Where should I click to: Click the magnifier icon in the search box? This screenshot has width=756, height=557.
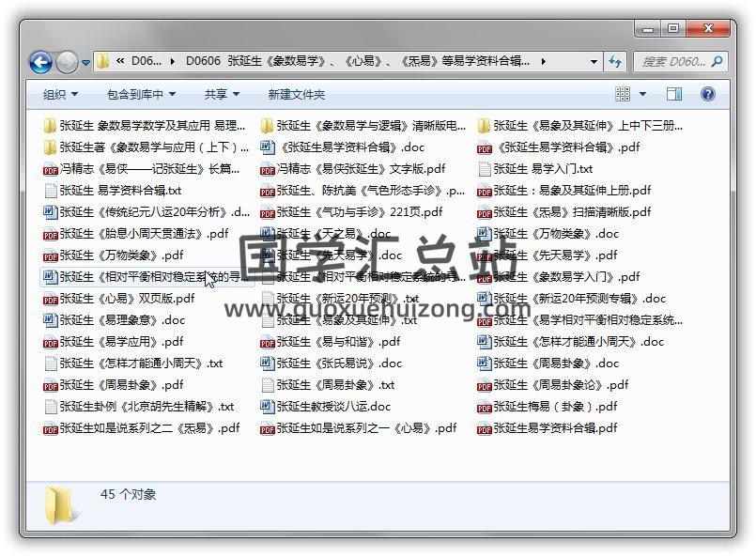717,62
